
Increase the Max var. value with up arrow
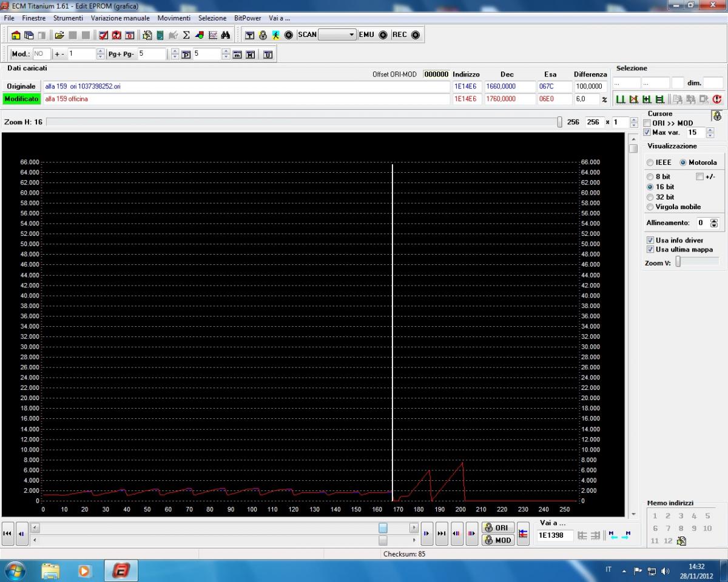[710, 130]
